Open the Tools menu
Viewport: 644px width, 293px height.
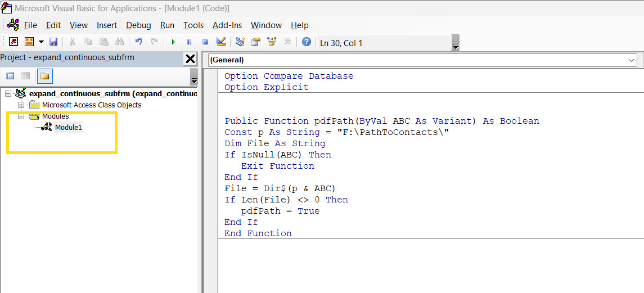(193, 25)
